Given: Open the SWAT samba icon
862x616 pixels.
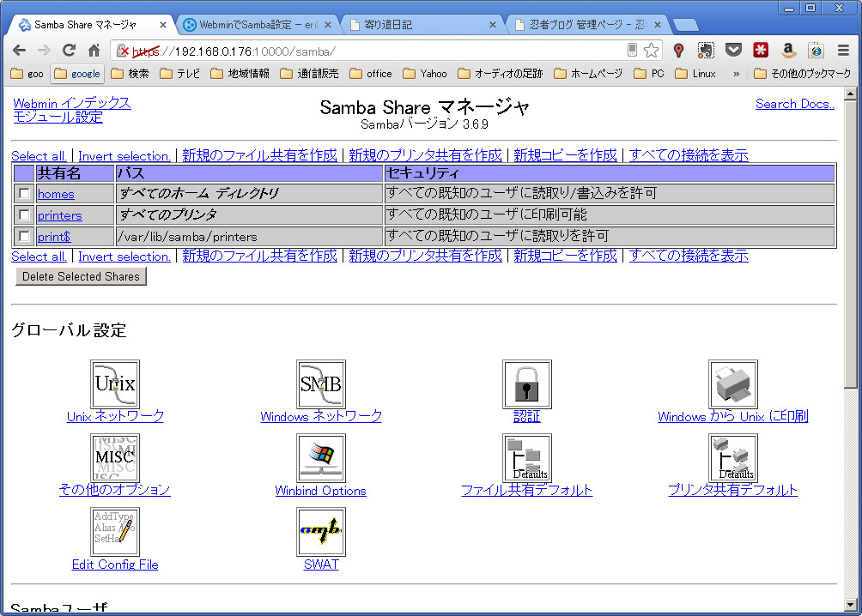Looking at the screenshot, I should [x=321, y=531].
